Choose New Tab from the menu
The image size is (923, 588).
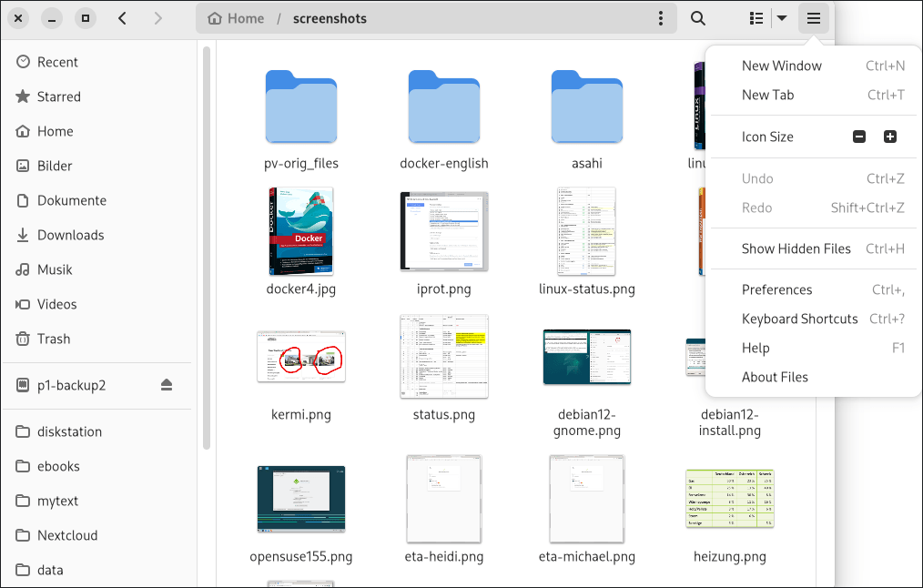(814, 95)
